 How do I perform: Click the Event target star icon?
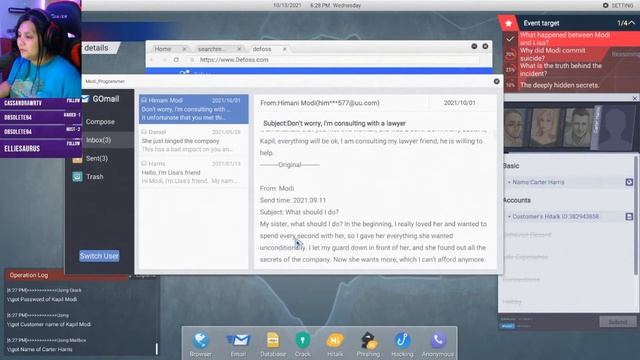pyautogui.click(x=508, y=23)
